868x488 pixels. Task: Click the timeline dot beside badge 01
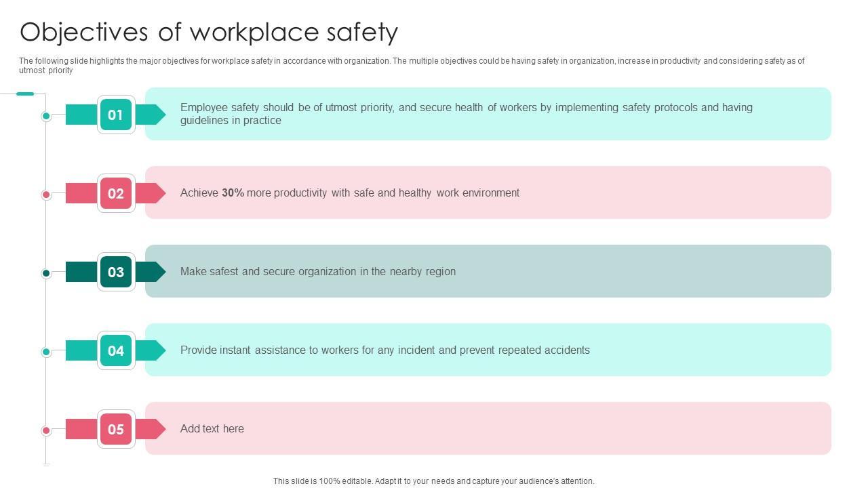click(x=46, y=116)
